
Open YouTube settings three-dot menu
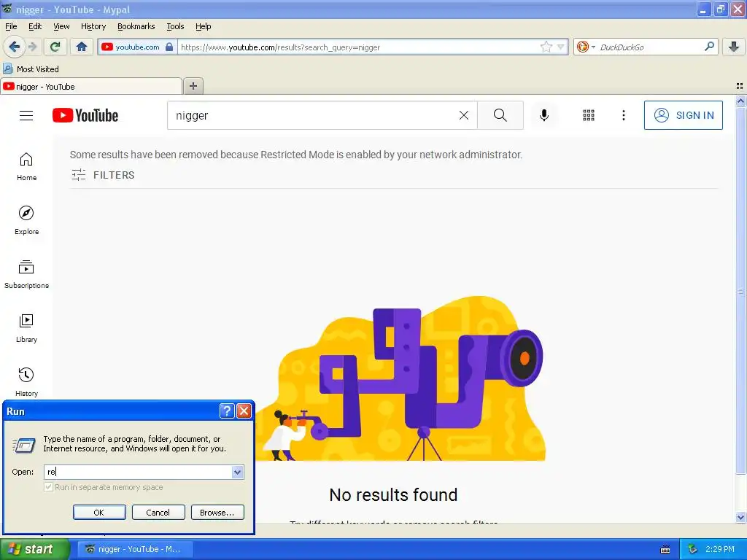[x=623, y=115]
